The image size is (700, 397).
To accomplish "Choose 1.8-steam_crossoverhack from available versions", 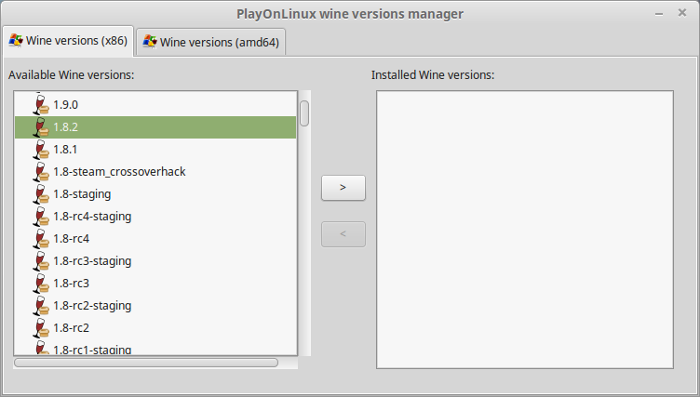I will (x=155, y=171).
